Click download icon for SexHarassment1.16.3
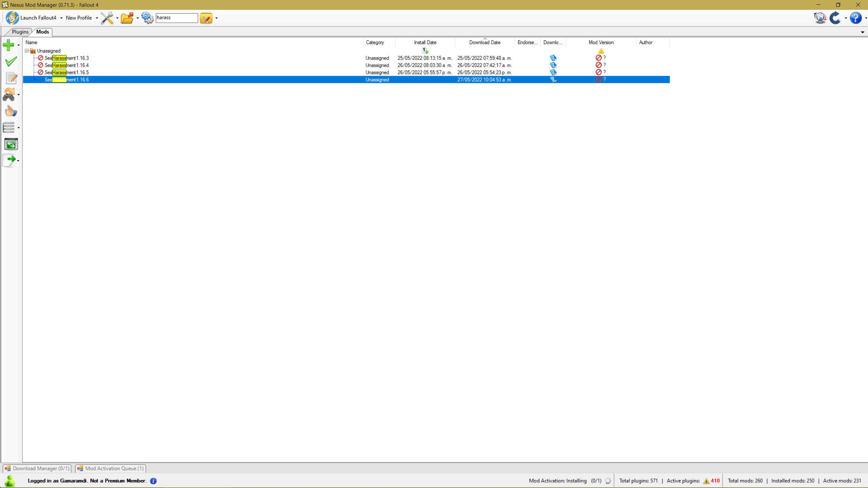Screen dimensions: 868x488 coord(553,58)
